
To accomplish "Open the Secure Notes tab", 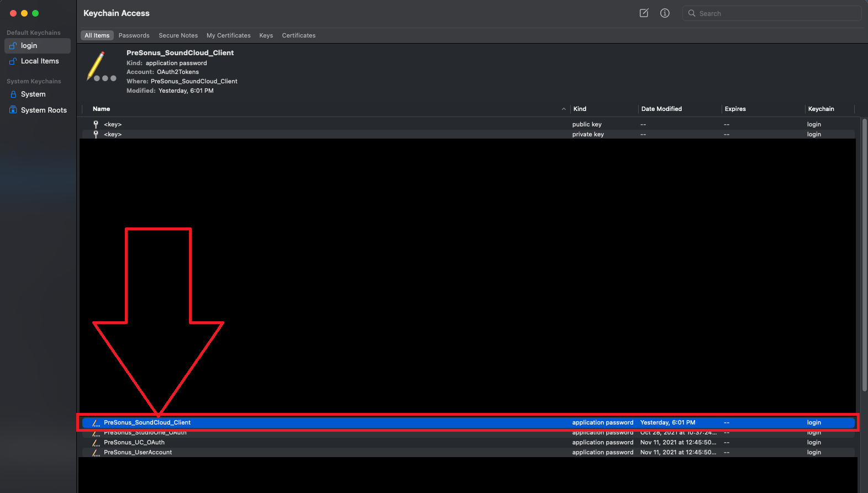I will pos(178,35).
